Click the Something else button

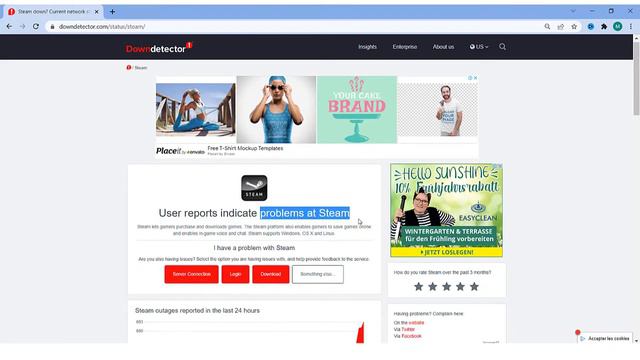click(x=318, y=274)
